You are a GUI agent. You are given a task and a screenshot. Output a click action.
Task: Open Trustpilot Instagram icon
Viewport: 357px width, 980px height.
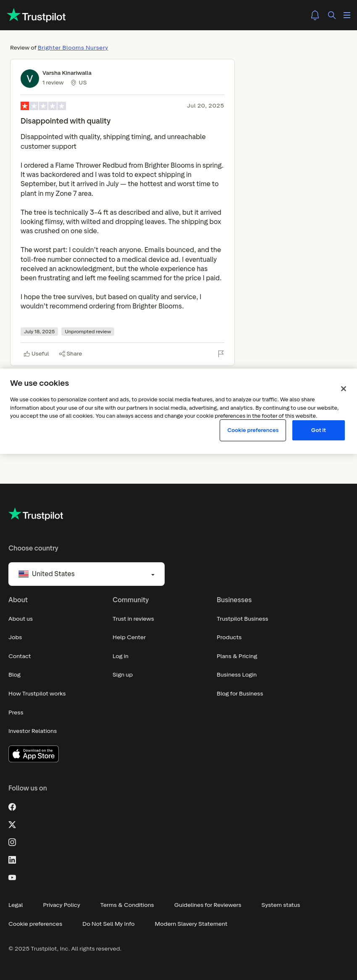12,842
